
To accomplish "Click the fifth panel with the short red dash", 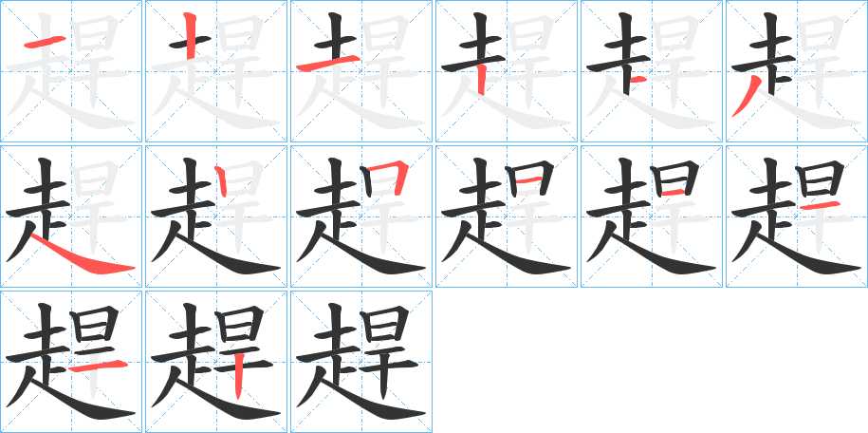I will click(652, 71).
